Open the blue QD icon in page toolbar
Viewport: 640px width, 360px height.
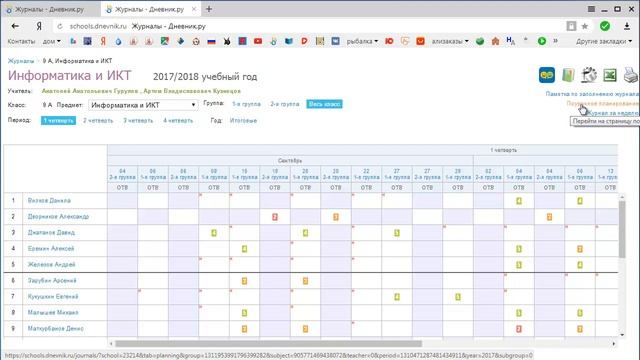547,75
